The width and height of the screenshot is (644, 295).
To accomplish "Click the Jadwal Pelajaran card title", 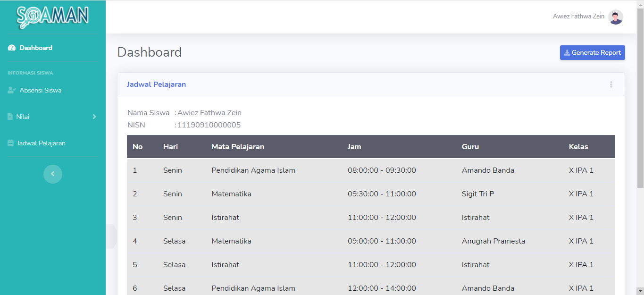I will pyautogui.click(x=156, y=84).
